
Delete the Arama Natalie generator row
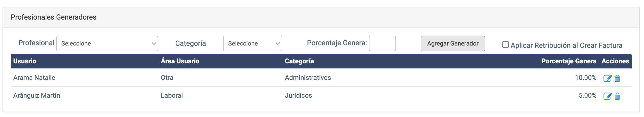(617, 78)
